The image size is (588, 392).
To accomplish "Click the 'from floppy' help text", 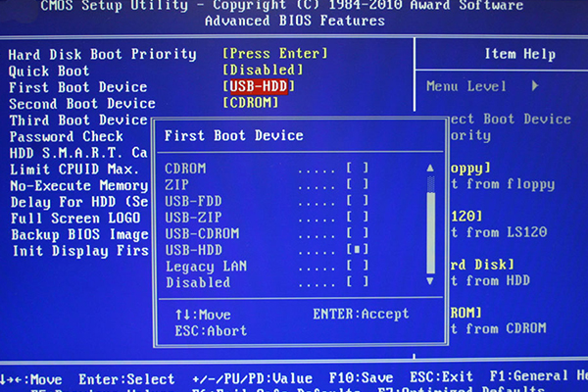I will coord(511,184).
